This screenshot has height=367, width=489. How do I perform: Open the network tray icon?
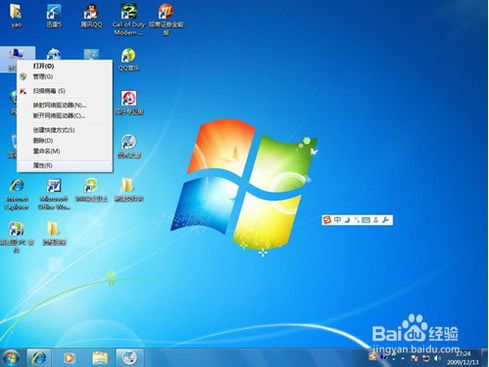click(426, 359)
